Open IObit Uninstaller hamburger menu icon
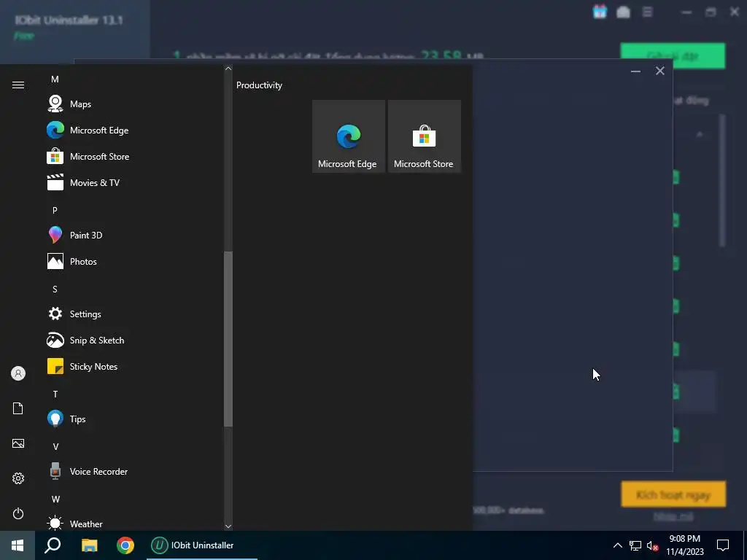The image size is (747, 560). [648, 12]
